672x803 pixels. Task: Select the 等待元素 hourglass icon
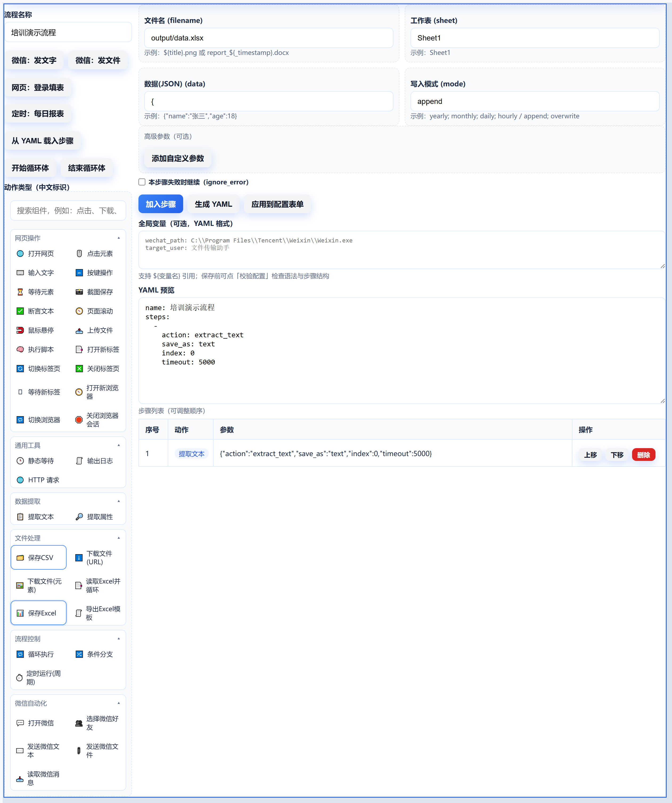click(x=20, y=292)
